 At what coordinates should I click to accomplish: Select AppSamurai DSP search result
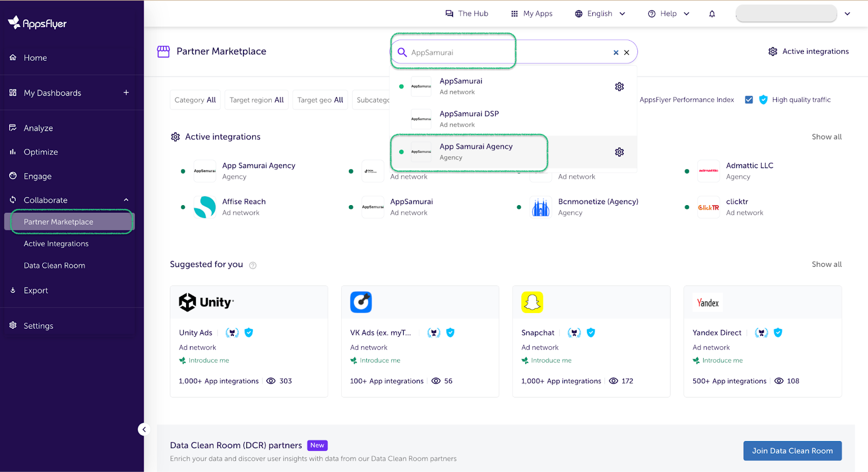pos(513,119)
